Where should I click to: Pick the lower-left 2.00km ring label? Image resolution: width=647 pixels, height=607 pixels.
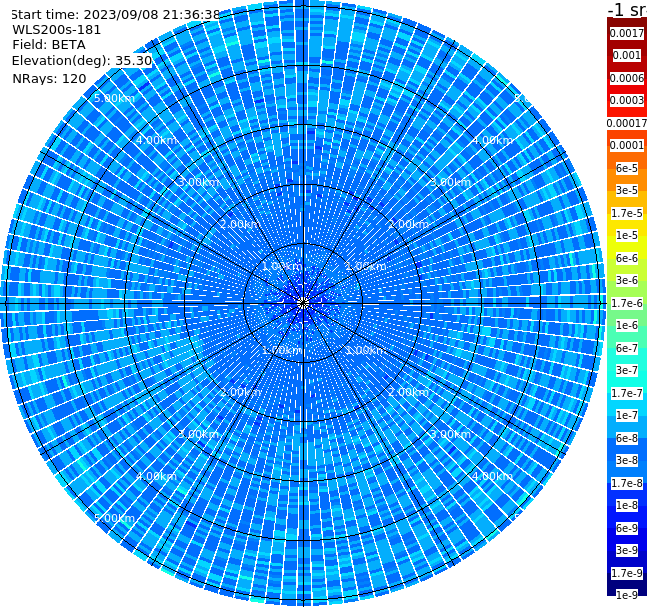tap(240, 392)
